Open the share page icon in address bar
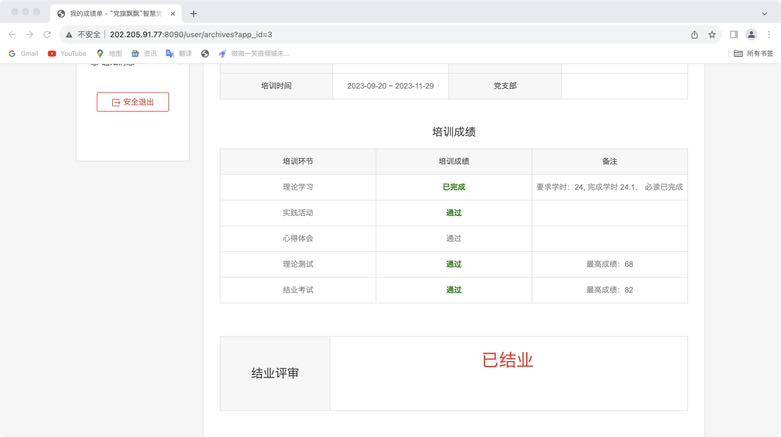This screenshot has width=781, height=437. point(694,34)
